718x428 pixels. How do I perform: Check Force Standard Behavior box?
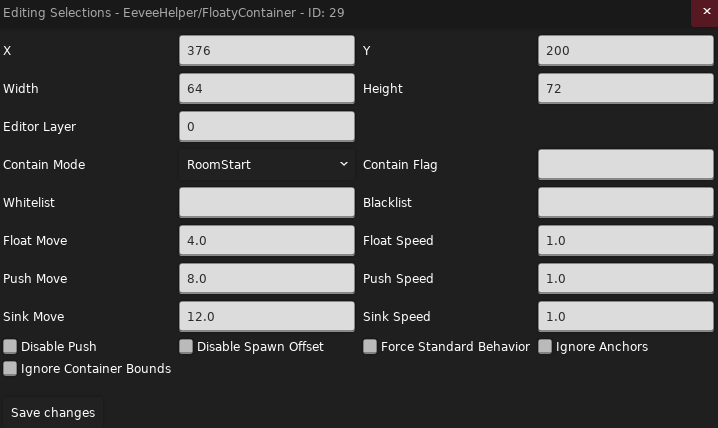[370, 347]
